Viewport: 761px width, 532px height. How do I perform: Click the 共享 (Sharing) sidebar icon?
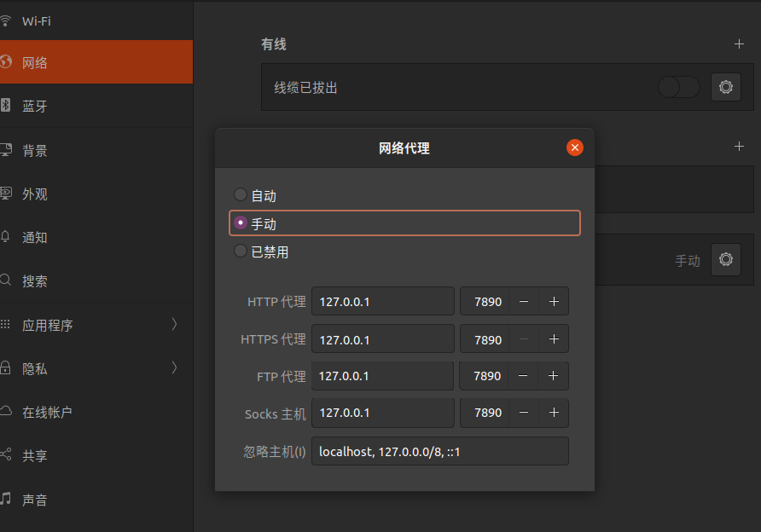click(x=10, y=455)
